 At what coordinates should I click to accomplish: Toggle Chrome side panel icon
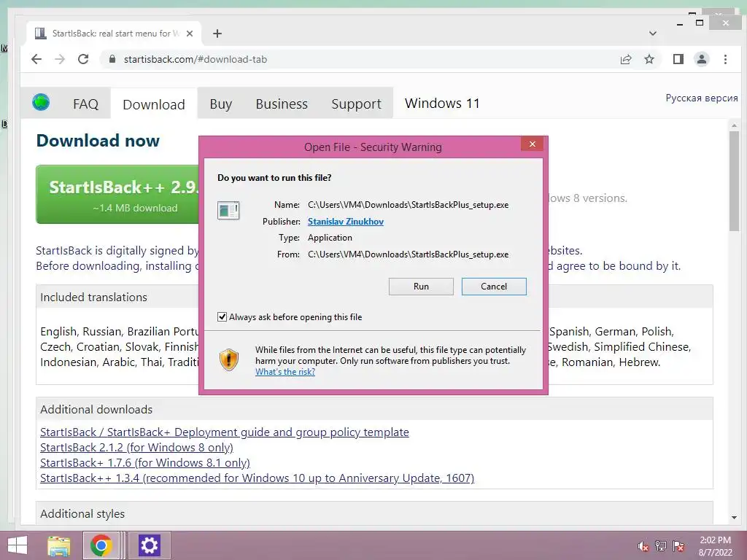click(x=678, y=59)
